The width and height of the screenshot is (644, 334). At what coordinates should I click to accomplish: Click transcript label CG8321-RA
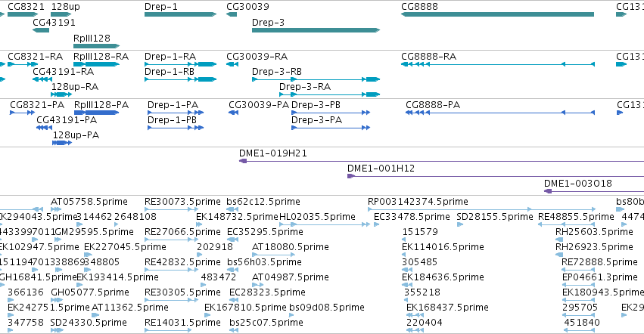36,56
